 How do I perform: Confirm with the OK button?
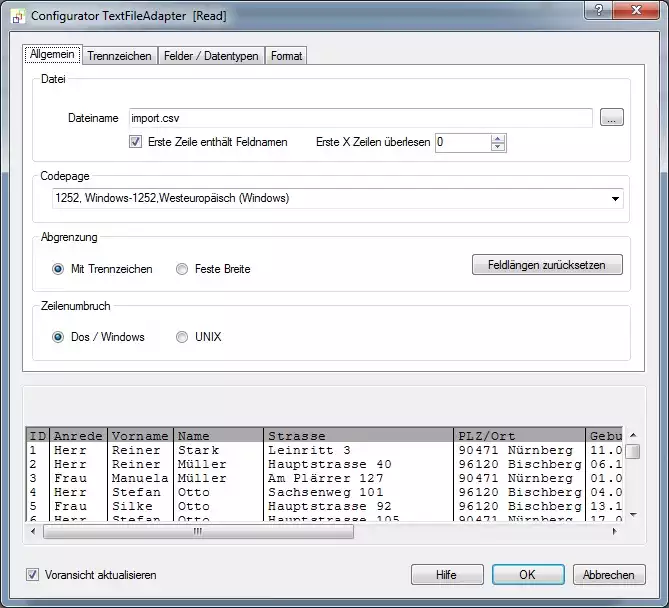527,575
